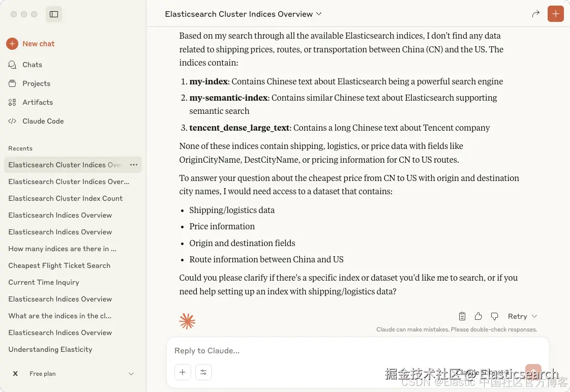The width and height of the screenshot is (570, 392).
Task: Click the 'Claude can make mistakes' disclaimer
Action: (x=457, y=329)
